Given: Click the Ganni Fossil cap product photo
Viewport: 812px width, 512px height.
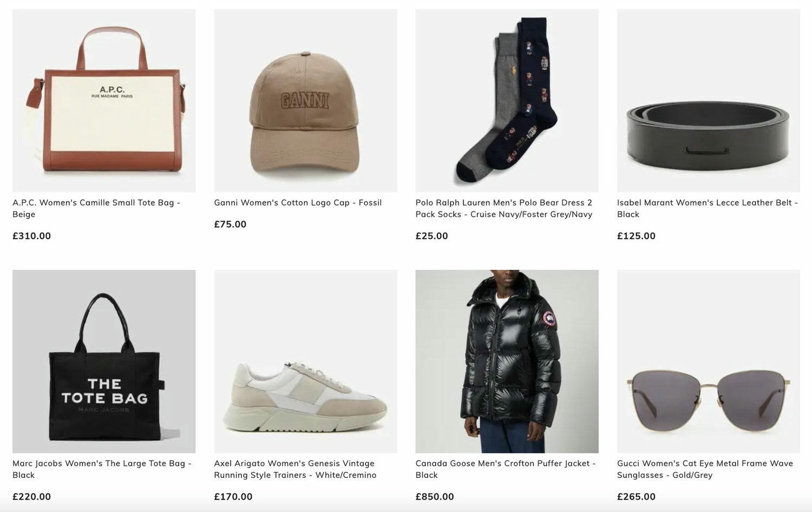Looking at the screenshot, I should tap(305, 100).
